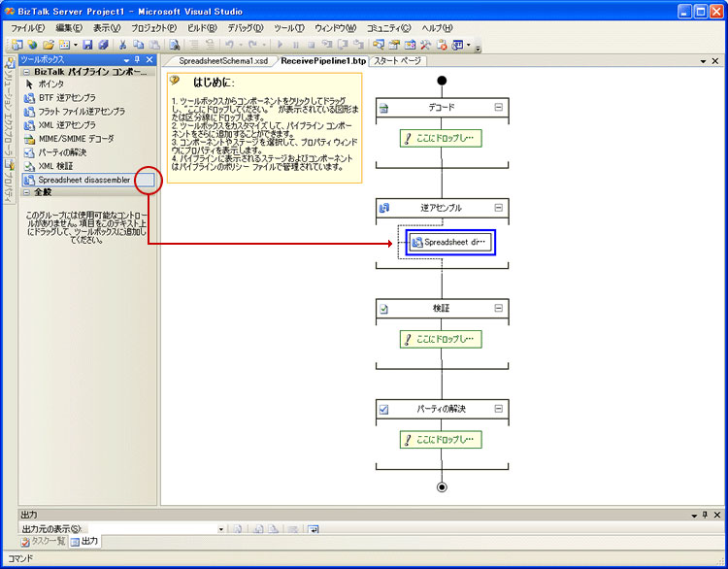
Task: Select MIME/SMIME デコーダ toolbox component
Action: point(87,139)
